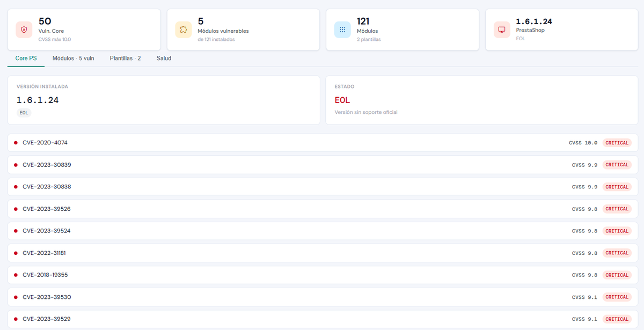
Task: Switch to the Salud tab
Action: 164,58
